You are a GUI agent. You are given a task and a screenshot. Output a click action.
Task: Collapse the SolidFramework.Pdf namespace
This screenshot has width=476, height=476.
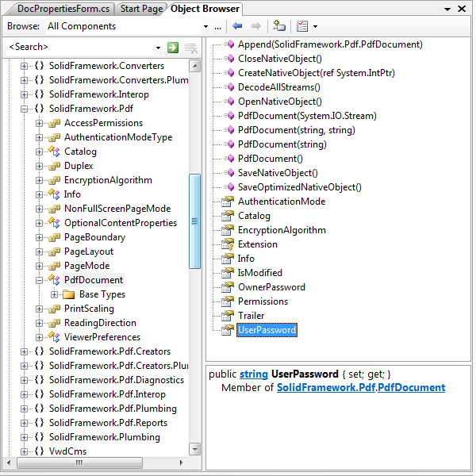[24, 109]
